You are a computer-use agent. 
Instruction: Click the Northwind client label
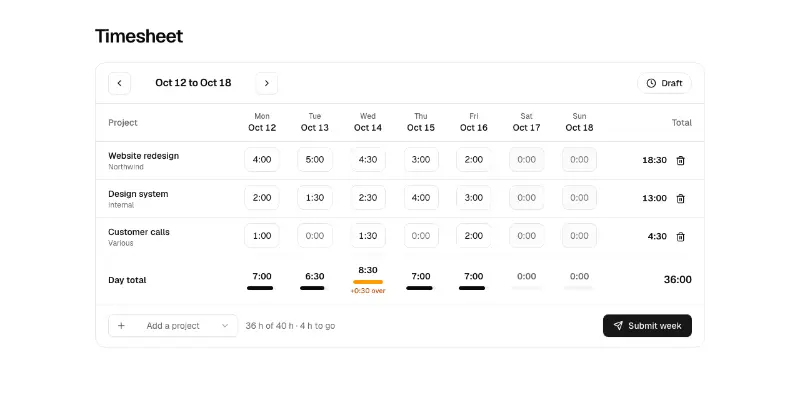[126, 167]
